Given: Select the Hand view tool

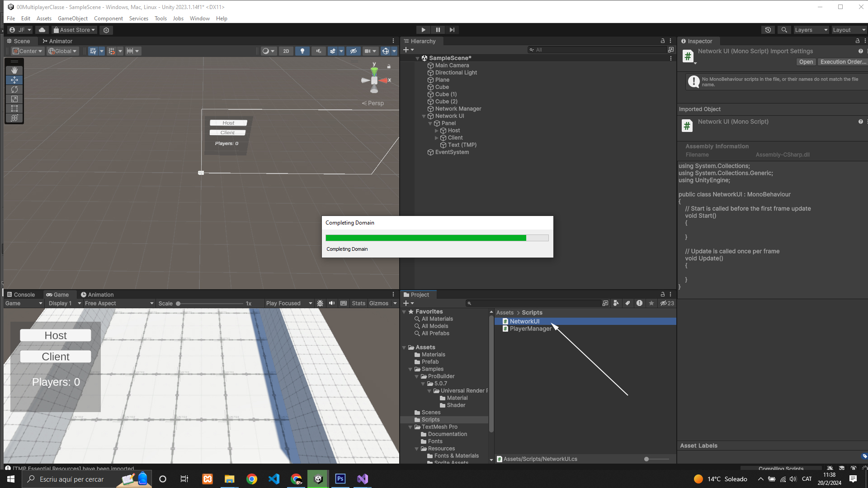Looking at the screenshot, I should click(x=14, y=70).
